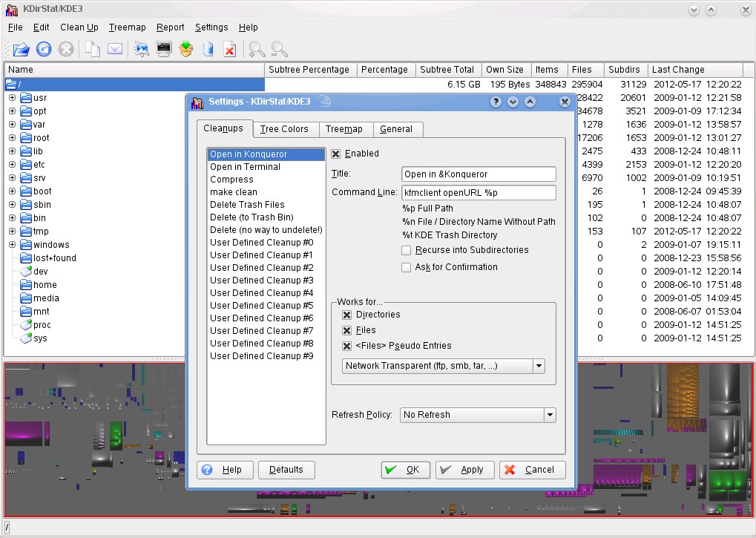Viewport: 756px width, 538px height.
Task: Open the Treemap menu in menu bar
Action: pos(127,27)
